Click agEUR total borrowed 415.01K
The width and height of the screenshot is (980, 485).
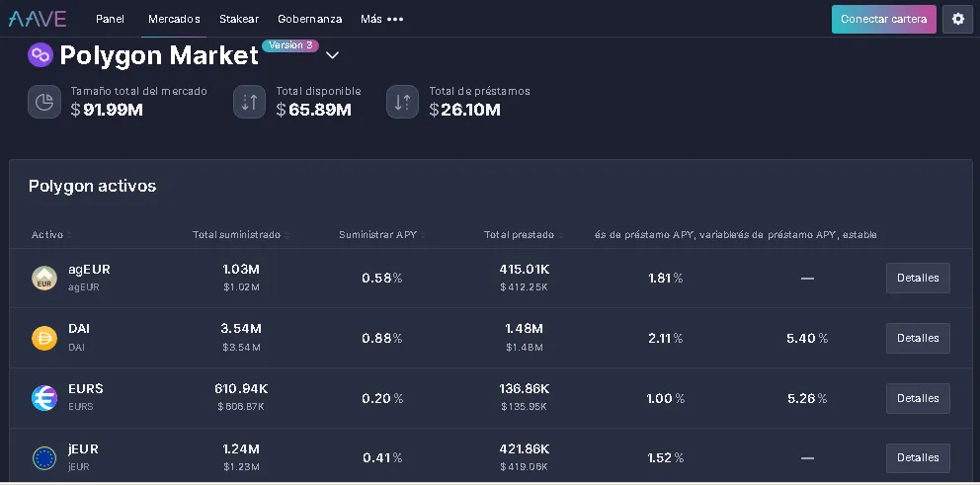coord(524,270)
